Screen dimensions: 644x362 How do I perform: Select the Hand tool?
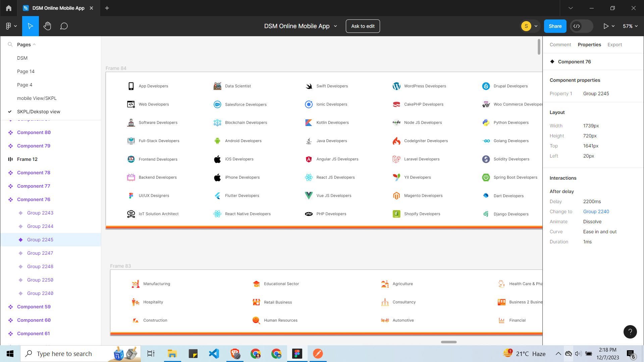tap(47, 26)
